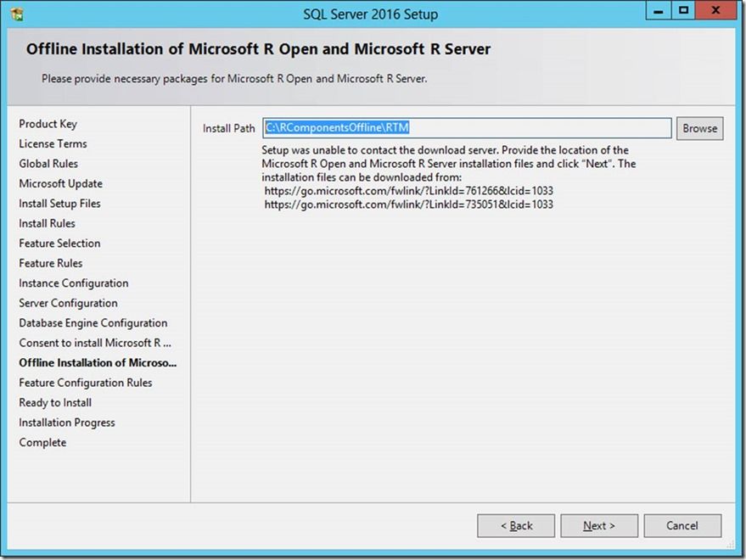Viewport: 746px width, 560px height.
Task: Select the Product Key step
Action: [48, 124]
